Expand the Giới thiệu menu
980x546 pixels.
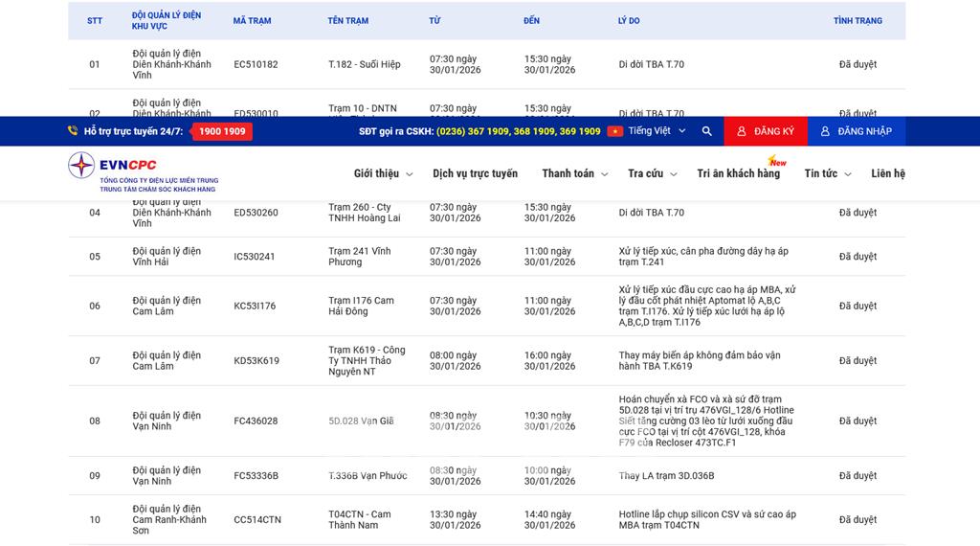(383, 173)
